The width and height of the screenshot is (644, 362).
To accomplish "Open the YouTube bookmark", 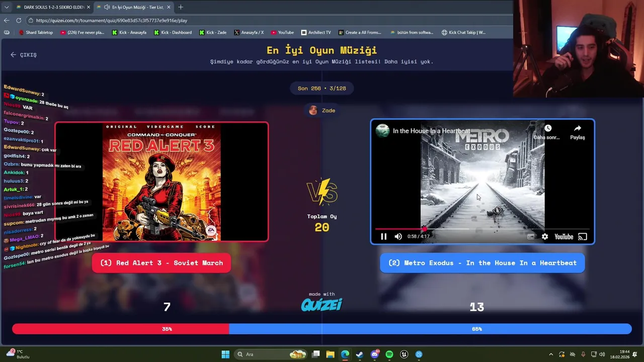I will (282, 33).
